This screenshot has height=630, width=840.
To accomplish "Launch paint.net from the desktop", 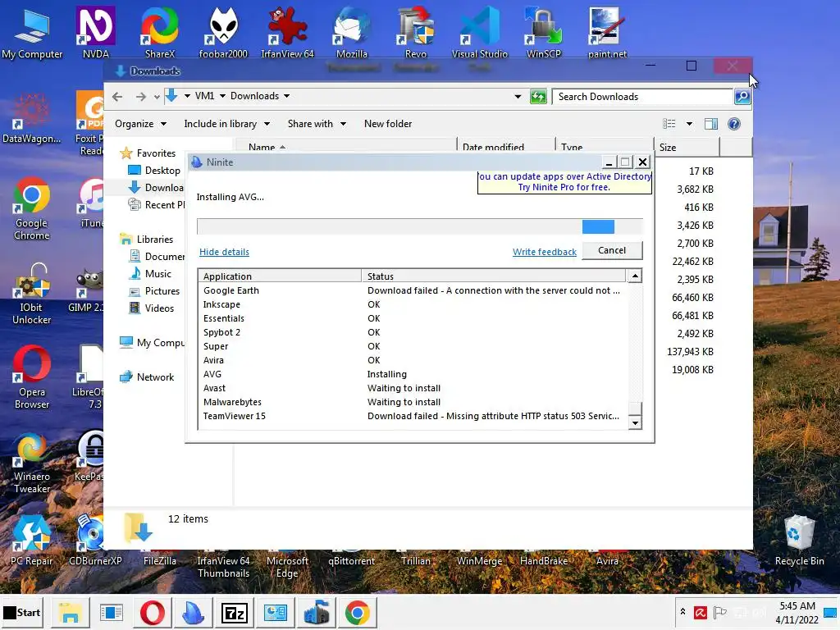I will [607, 32].
